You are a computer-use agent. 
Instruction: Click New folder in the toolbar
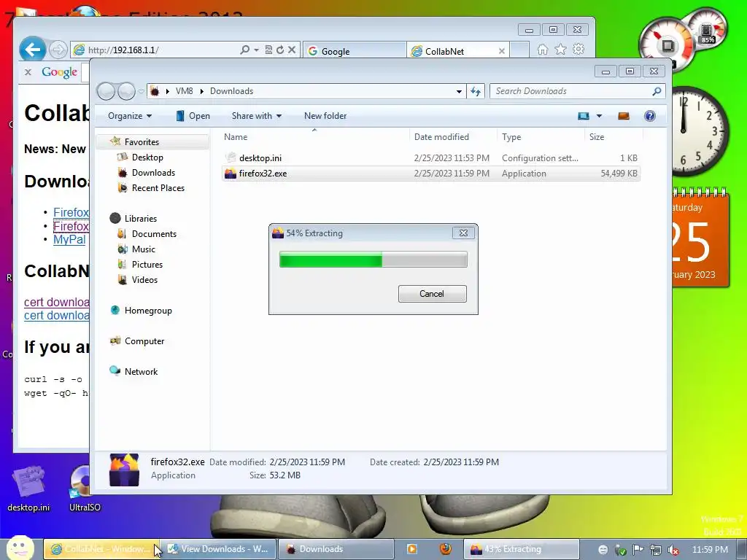pos(325,116)
